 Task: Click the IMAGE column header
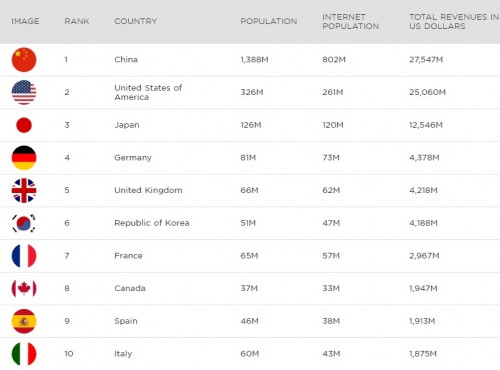25,21
